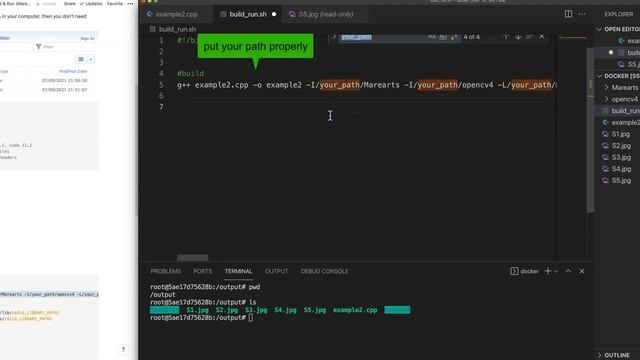640x360 pixels.
Task: Click example2.cpp in the terminal ls output
Action: [355, 310]
